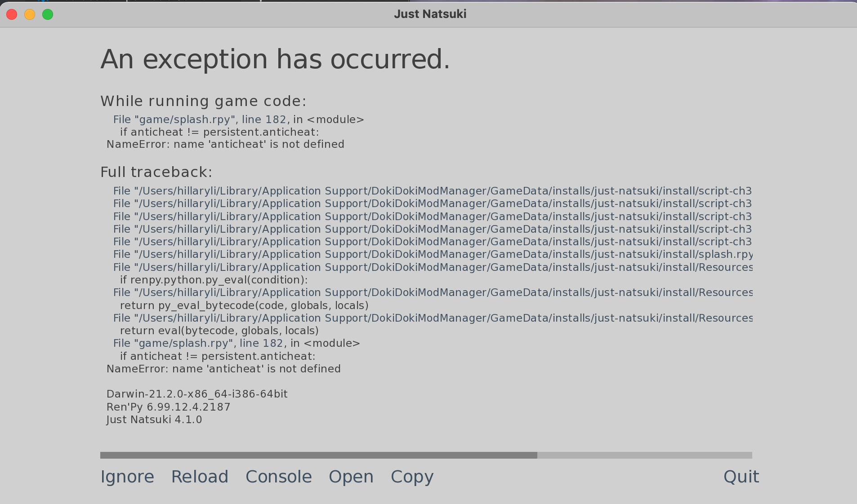
Task: Open the Ren'Py developer console
Action: [x=279, y=477]
